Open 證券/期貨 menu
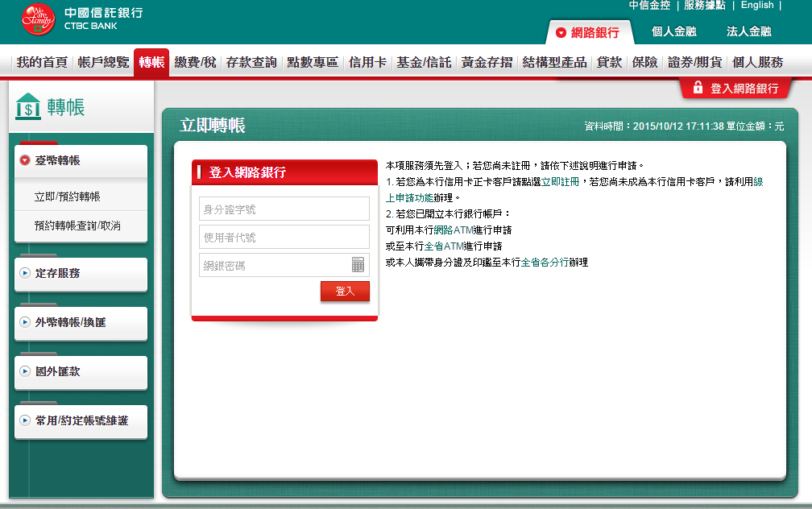This screenshot has width=812, height=509. [695, 63]
